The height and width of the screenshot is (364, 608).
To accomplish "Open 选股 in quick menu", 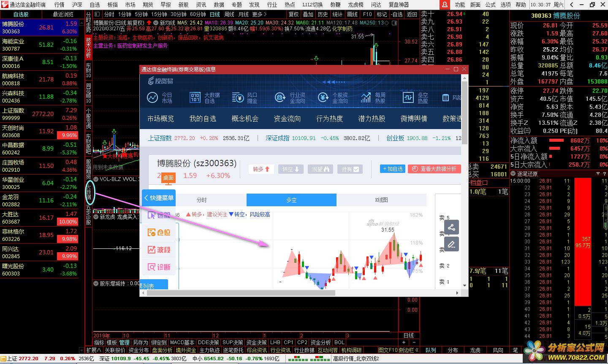I will coord(159,215).
